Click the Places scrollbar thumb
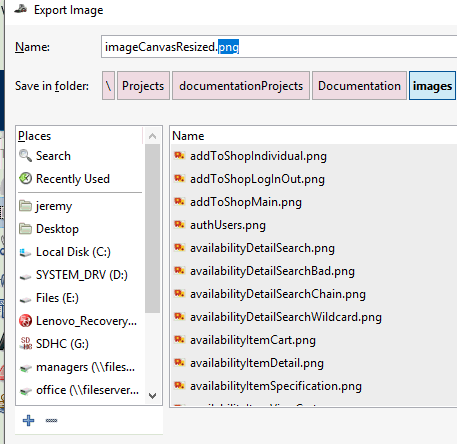The height and width of the screenshot is (444, 457). [153, 228]
